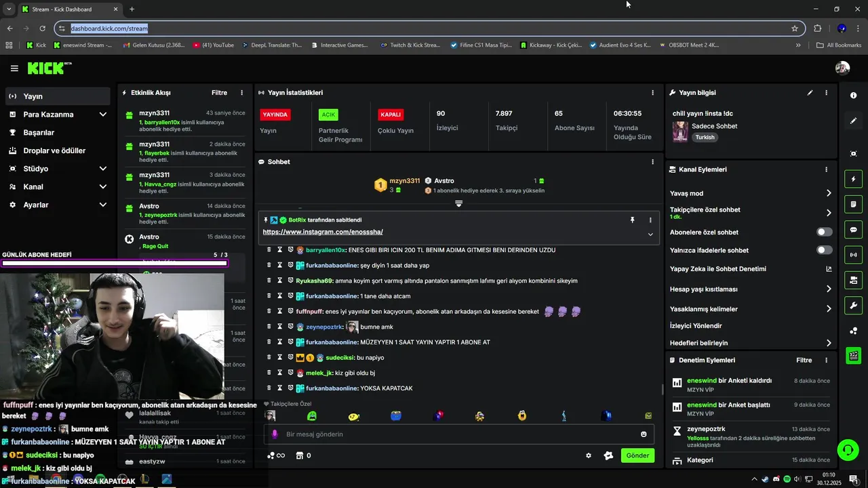868x488 pixels.
Task: Open Filtre in the Denetim Eylemleri panel
Action: 804,361
